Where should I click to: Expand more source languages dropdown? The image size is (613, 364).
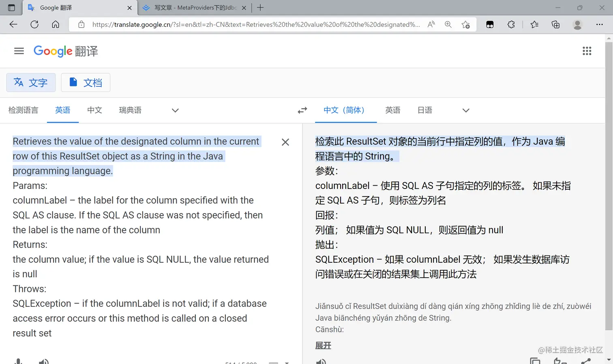coord(175,110)
